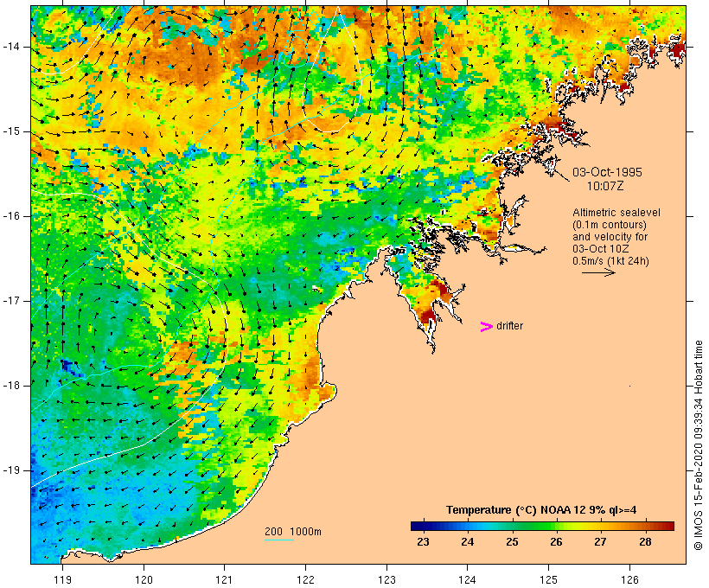
Task: Click the '125' longitude axis label
Action: point(548,579)
